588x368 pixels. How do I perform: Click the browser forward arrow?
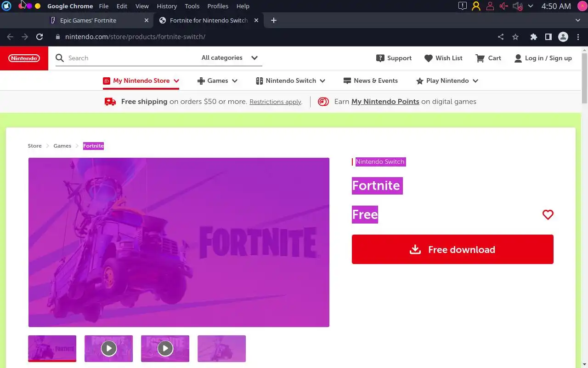click(25, 37)
